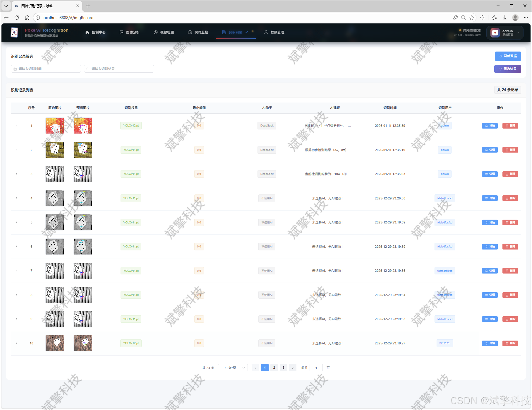Viewport: 532px width, 410px height.
Task: Open the browser extensions puzzle icon
Action: [x=483, y=18]
